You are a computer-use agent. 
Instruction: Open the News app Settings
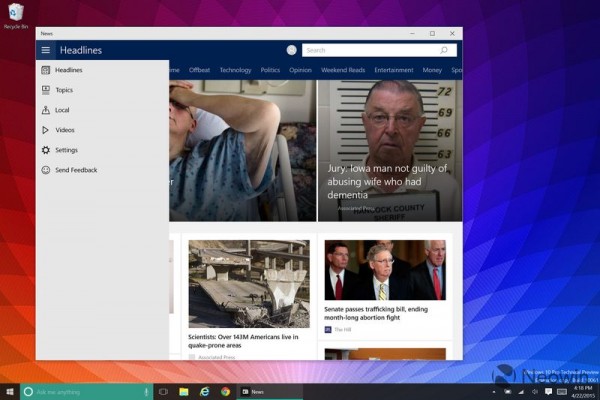[x=66, y=150]
